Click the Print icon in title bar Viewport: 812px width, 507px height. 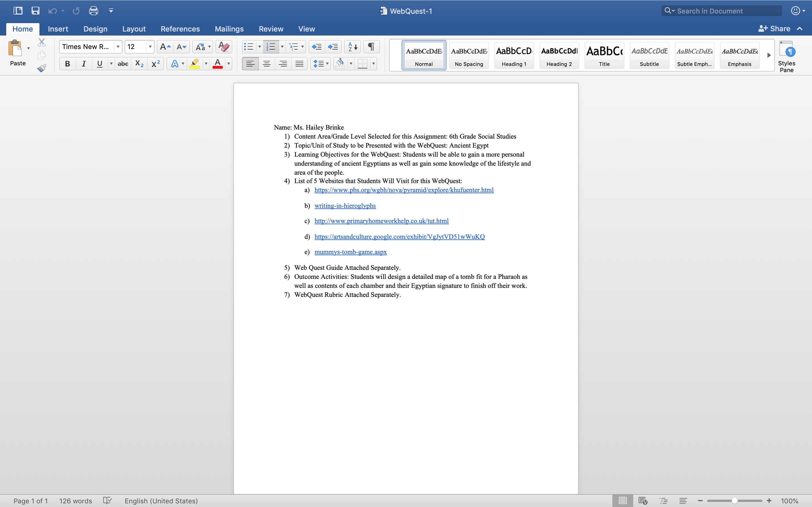click(93, 11)
